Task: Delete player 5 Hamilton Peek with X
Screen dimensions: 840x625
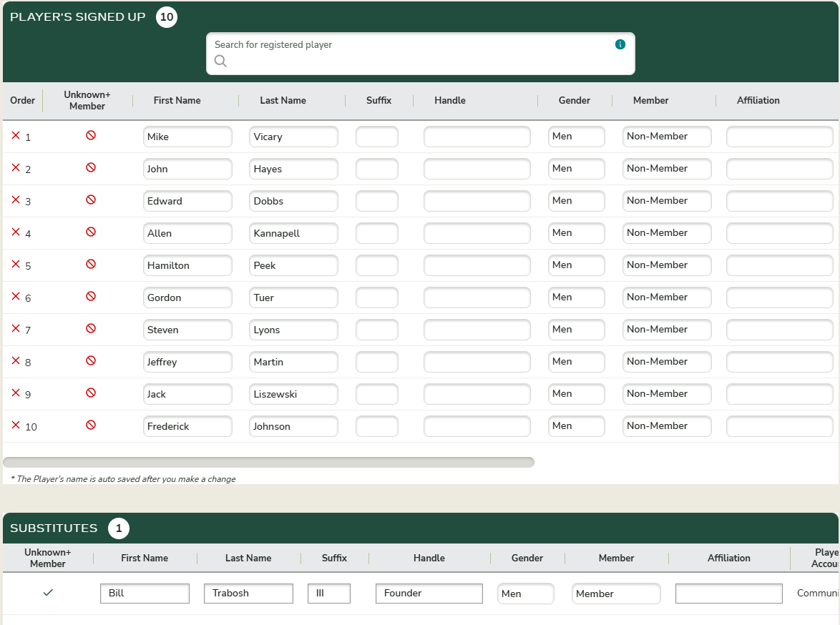Action: (16, 265)
